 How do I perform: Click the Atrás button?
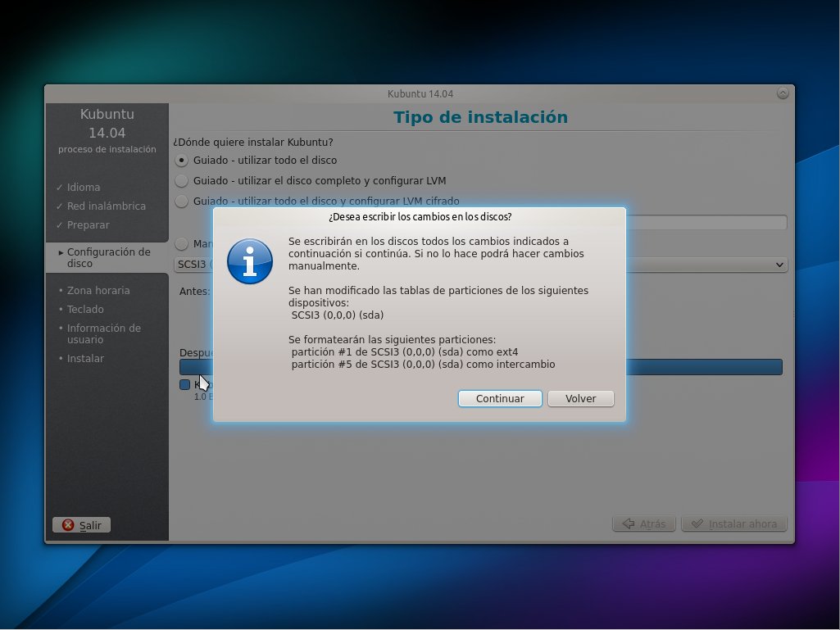coord(644,524)
